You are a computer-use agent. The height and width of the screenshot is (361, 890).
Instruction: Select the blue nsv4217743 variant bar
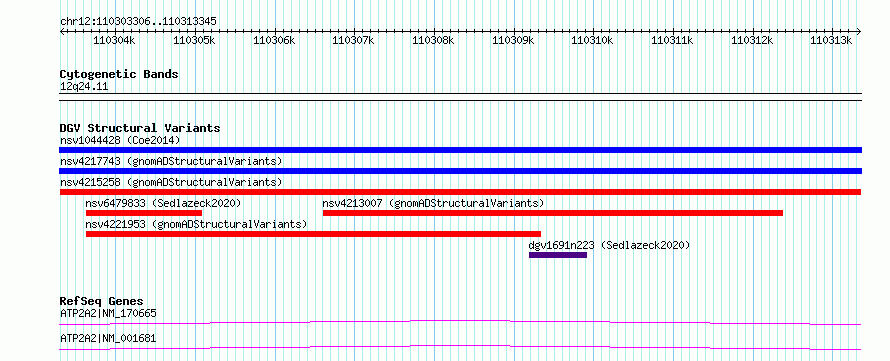point(460,171)
